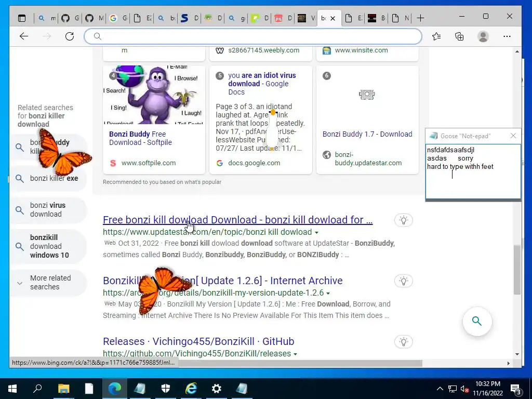
Task: Click bonzi-buddy.updatestar.com source text
Action: coord(368,159)
